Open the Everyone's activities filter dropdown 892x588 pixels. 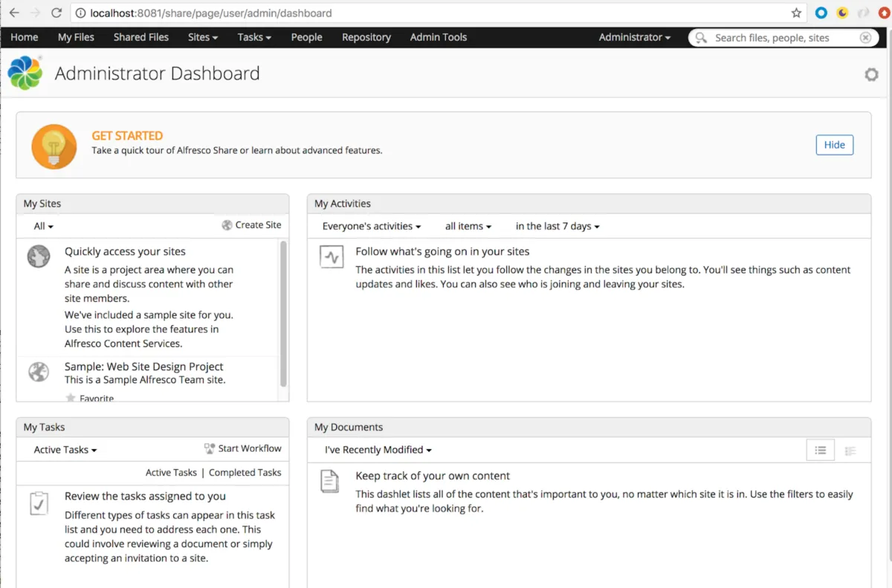(372, 226)
